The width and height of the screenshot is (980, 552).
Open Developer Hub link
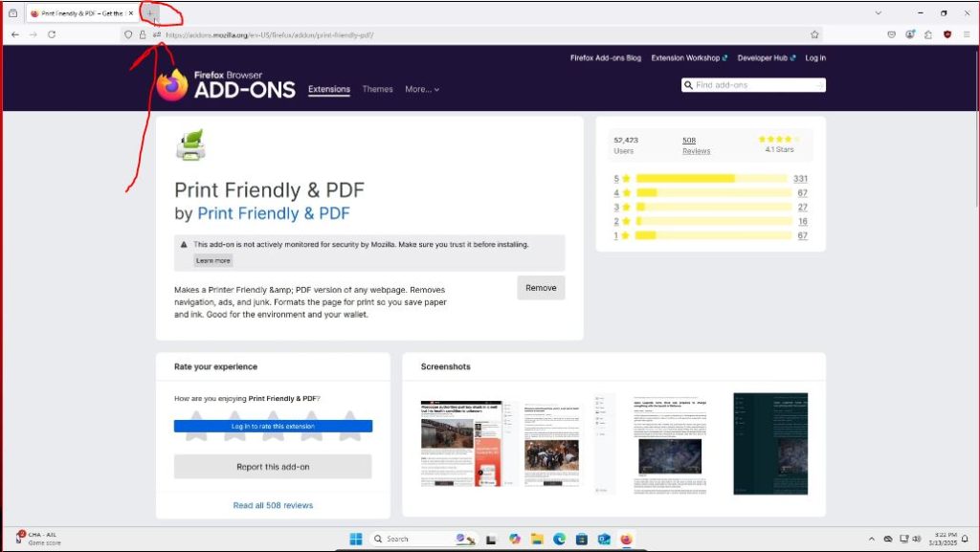tap(767, 58)
